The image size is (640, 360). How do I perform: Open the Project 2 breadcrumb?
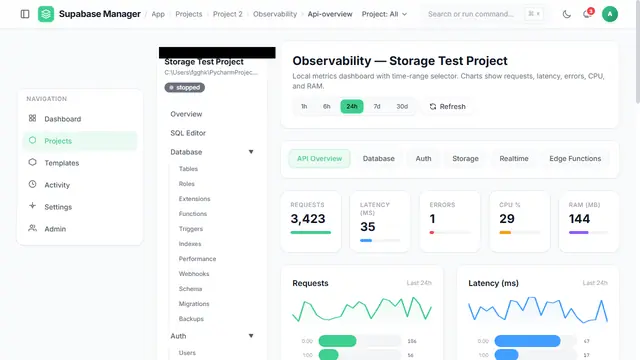point(227,14)
